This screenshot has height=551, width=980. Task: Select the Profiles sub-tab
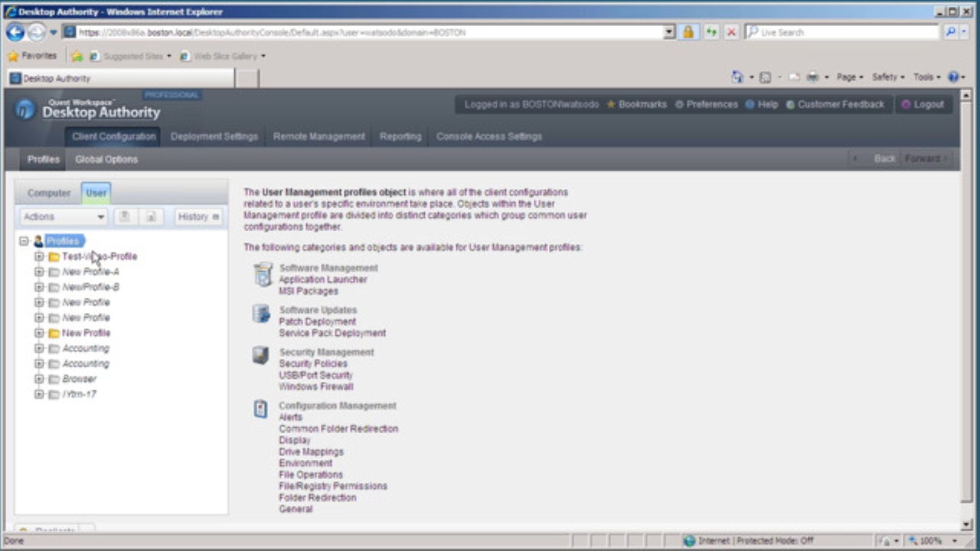point(44,159)
